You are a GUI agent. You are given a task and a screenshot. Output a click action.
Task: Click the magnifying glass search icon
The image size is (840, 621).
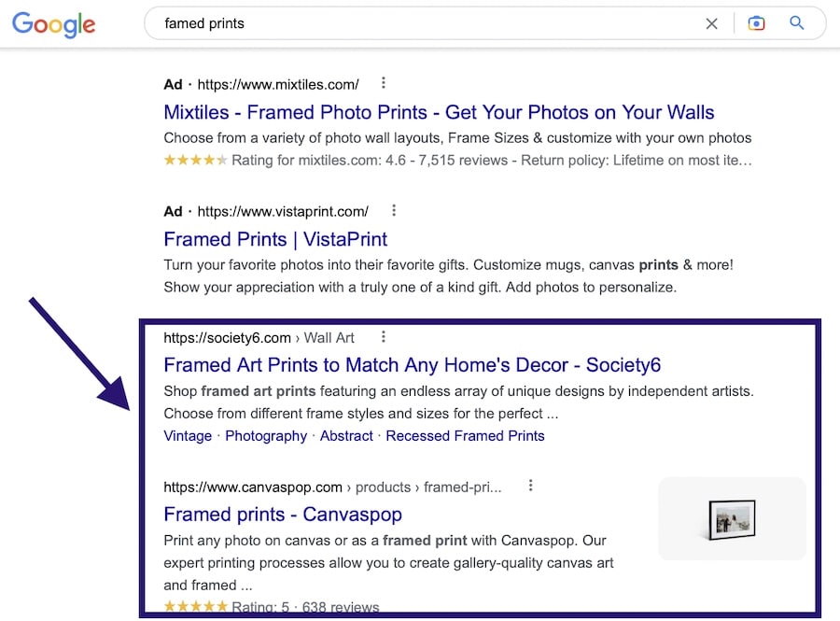tap(797, 23)
